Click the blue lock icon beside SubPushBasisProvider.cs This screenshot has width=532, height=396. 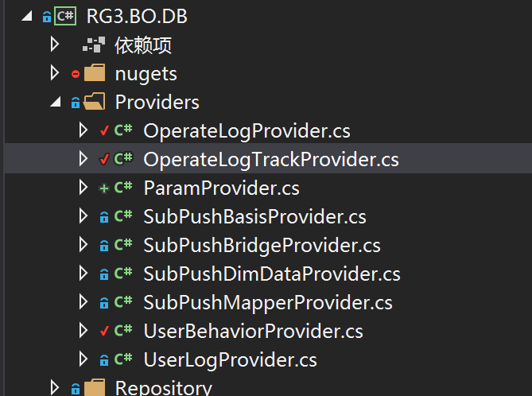(x=104, y=217)
